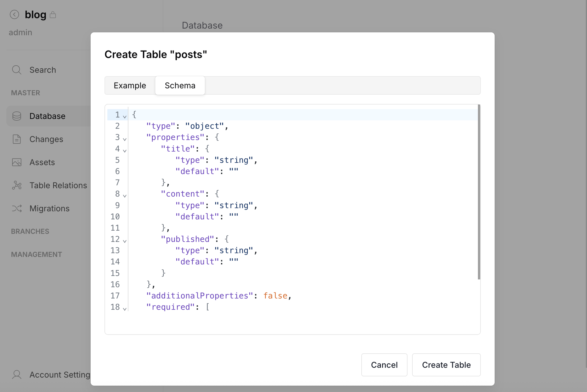Collapse the properties block at line 3

tap(125, 139)
